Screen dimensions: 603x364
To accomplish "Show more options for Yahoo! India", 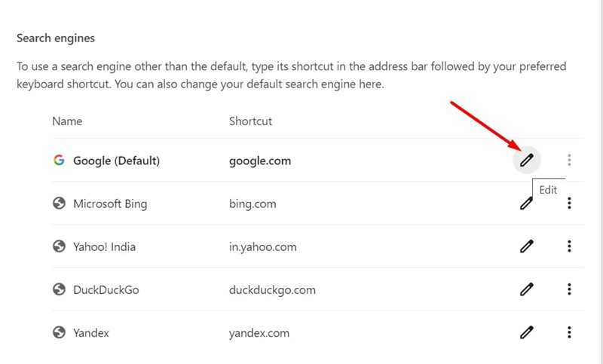I will pyautogui.click(x=569, y=246).
